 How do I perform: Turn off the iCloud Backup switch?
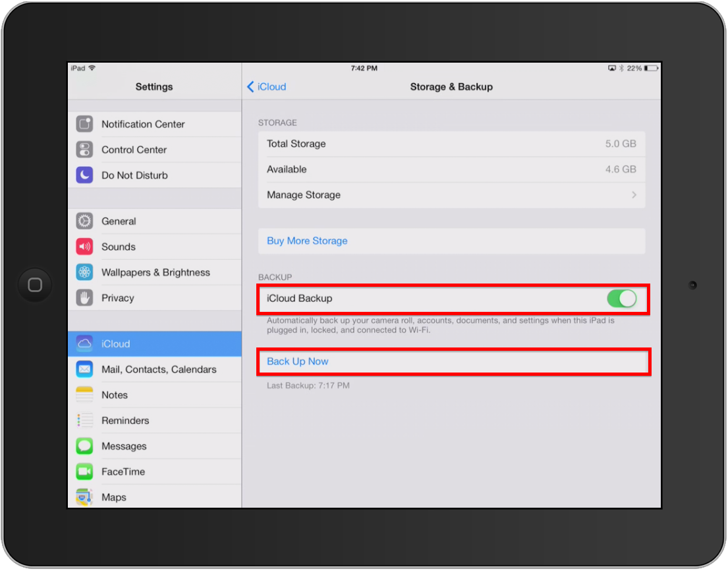pos(621,298)
